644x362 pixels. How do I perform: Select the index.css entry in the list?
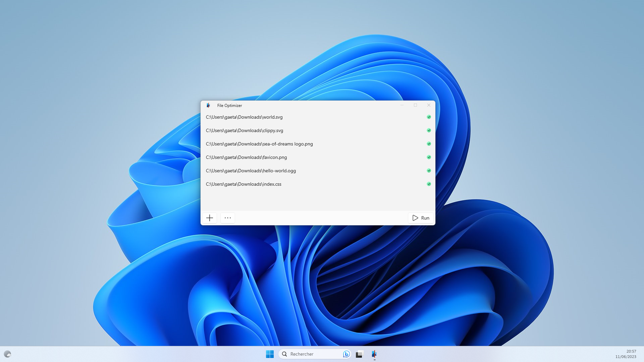[244, 184]
